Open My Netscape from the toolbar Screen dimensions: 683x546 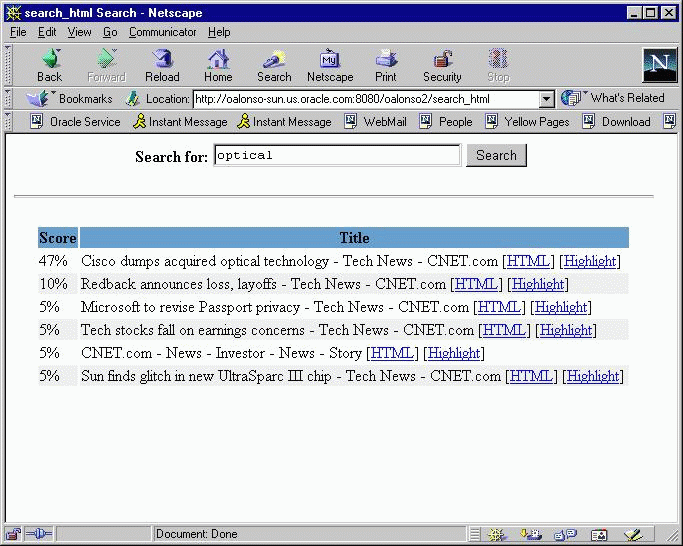(330, 65)
